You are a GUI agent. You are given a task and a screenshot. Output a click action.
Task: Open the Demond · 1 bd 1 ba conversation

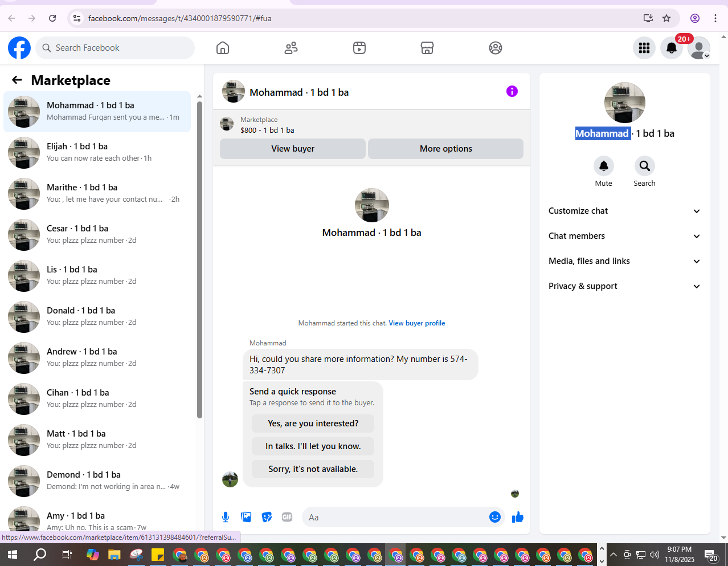click(97, 481)
